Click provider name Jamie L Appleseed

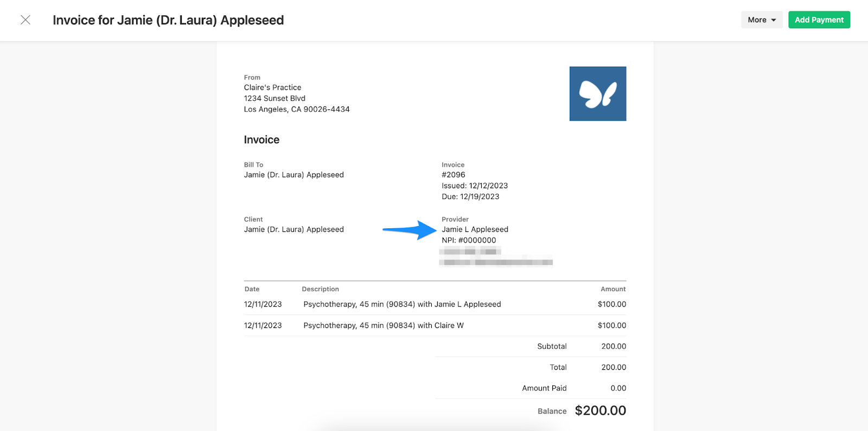475,230
